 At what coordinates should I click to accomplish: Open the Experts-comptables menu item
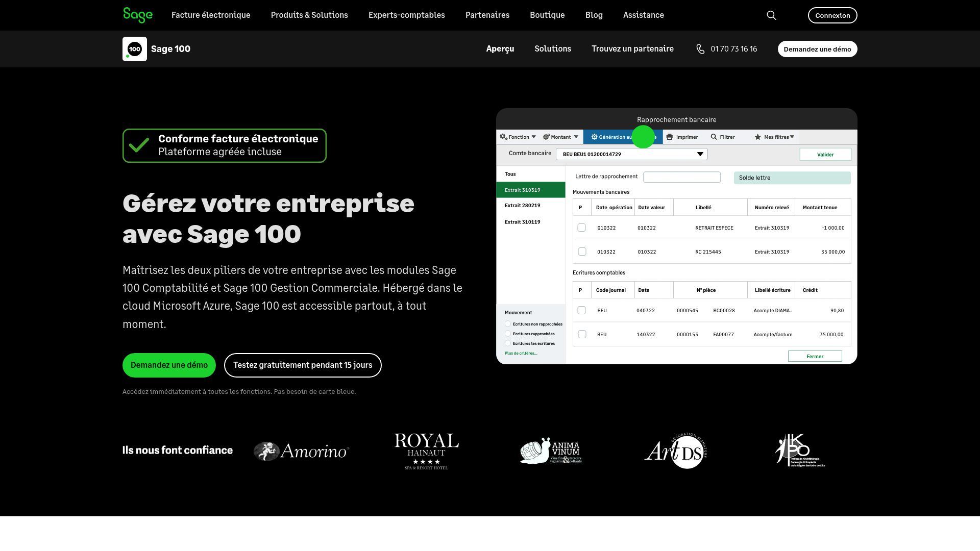click(406, 15)
